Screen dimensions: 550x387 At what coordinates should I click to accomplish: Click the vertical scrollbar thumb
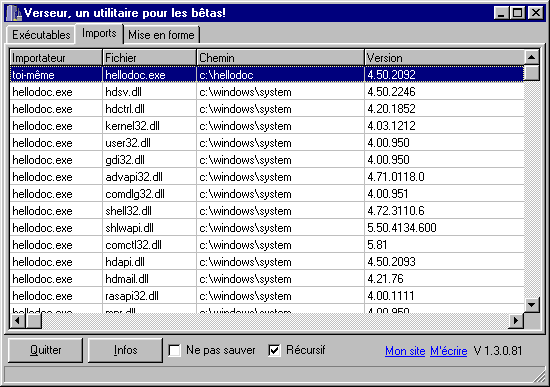pyautogui.click(x=532, y=73)
